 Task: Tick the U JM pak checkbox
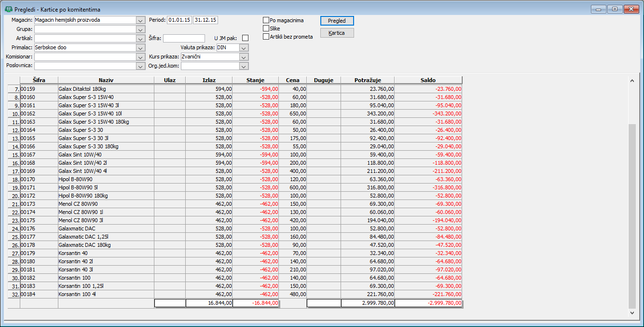pos(245,38)
